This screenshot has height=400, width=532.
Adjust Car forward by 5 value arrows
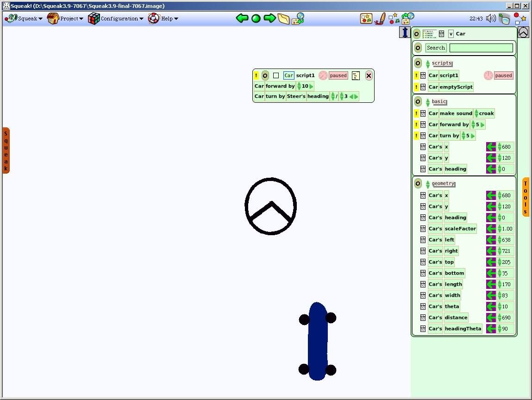point(473,125)
